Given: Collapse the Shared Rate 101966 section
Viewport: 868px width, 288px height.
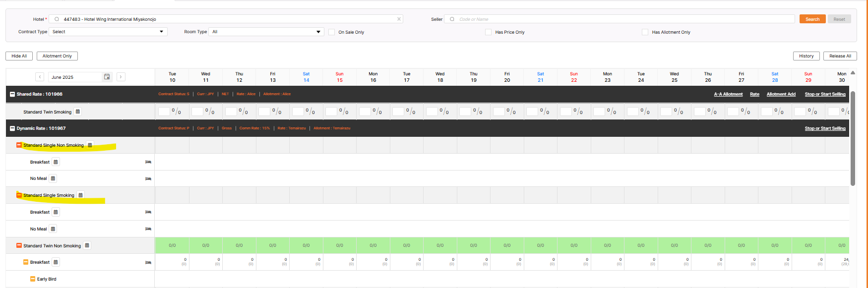Looking at the screenshot, I should (12, 94).
